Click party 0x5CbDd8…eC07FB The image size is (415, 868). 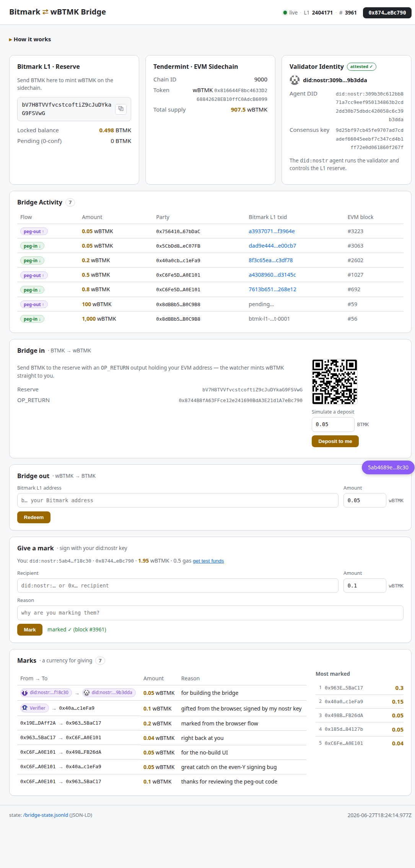pyautogui.click(x=178, y=246)
